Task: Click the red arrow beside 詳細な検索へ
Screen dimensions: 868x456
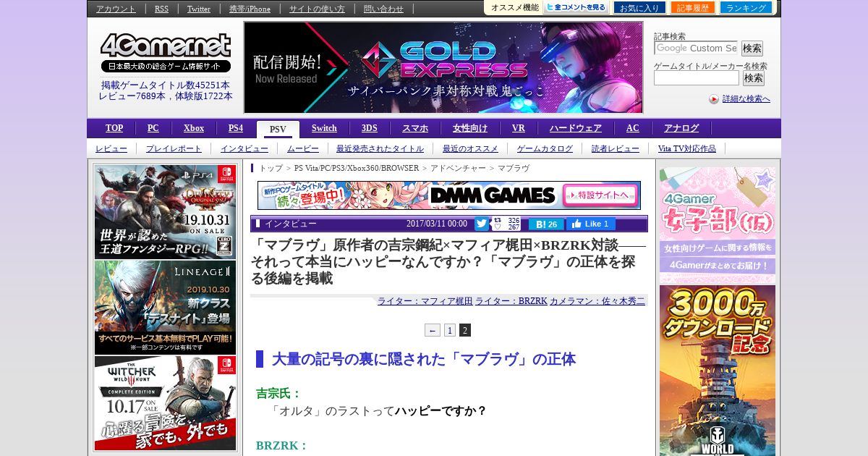Action: point(714,99)
